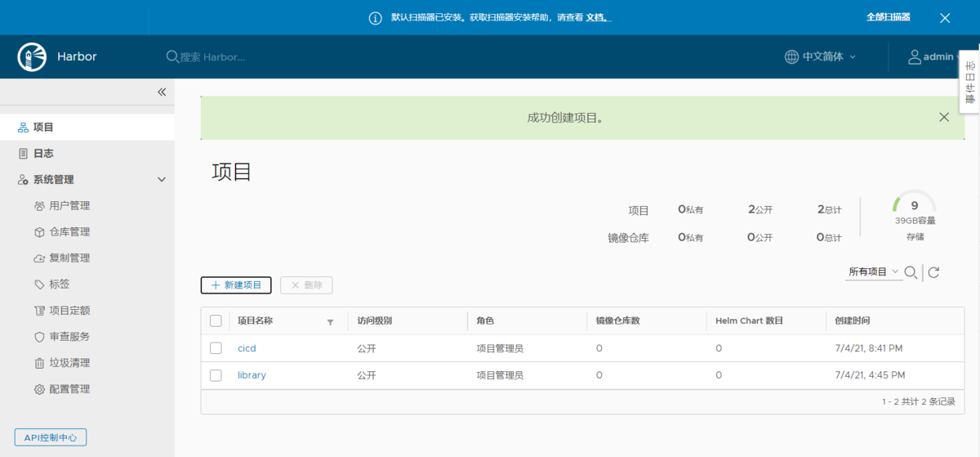Click the 7/4/21, 4:45 PM timestamp
This screenshot has height=457, width=980.
pos(870,375)
